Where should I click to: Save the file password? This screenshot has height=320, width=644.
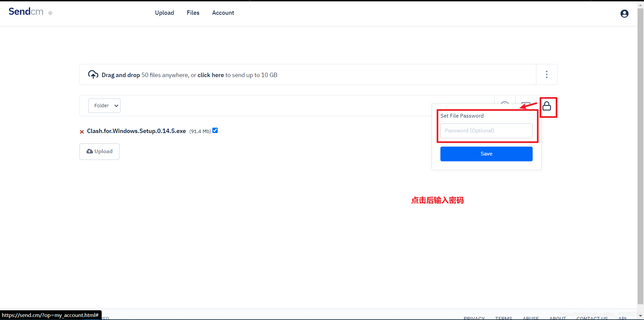pos(486,154)
